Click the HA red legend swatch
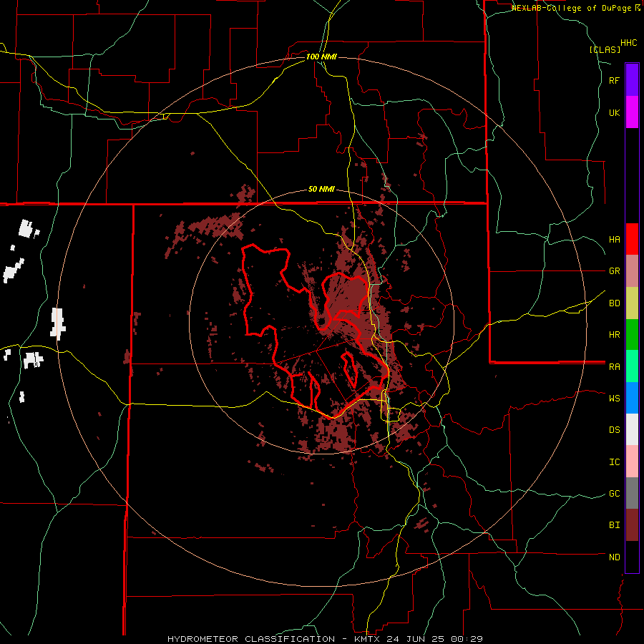The image size is (644, 644). coord(632,239)
